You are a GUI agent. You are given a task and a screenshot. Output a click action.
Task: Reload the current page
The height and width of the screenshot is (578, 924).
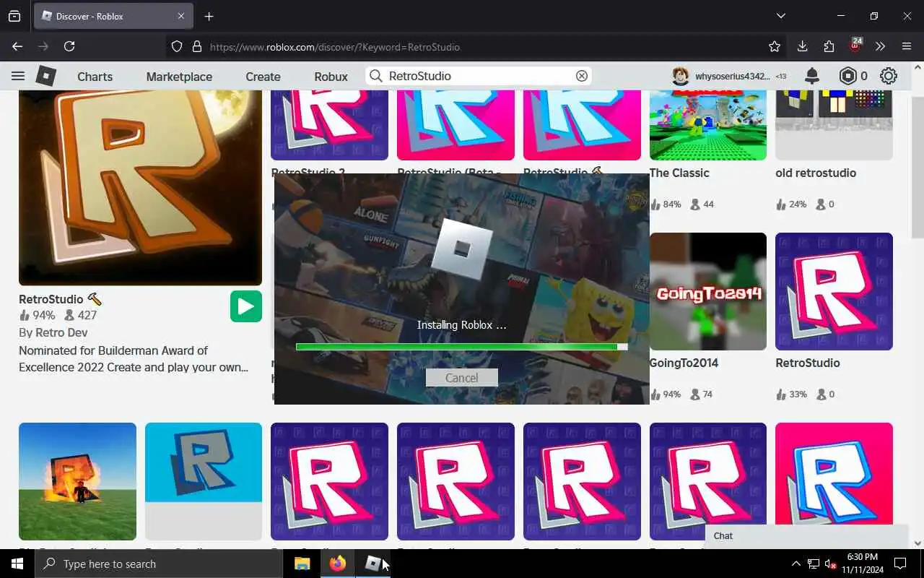click(x=69, y=46)
